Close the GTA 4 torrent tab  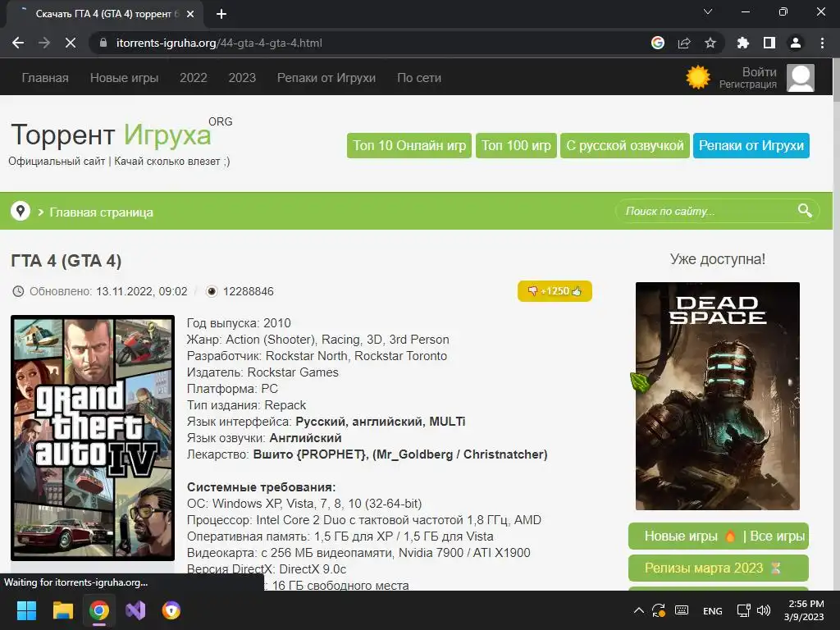(x=190, y=14)
